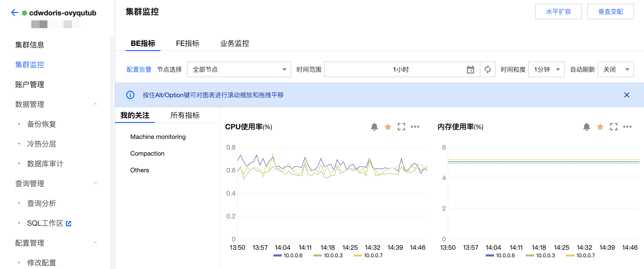The width and height of the screenshot is (644, 269).
Task: Click alarm bell icon on CPU使用率 chart
Action: (x=374, y=127)
